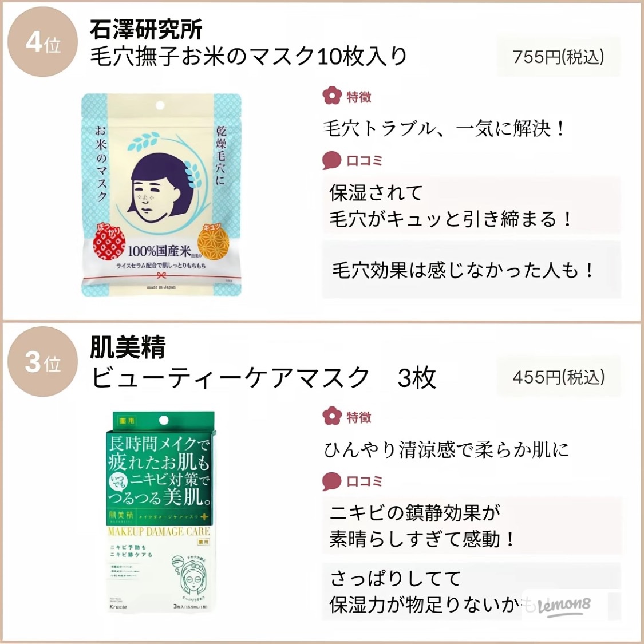Open the rice mask product image
644x644 pixels.
coord(161,195)
